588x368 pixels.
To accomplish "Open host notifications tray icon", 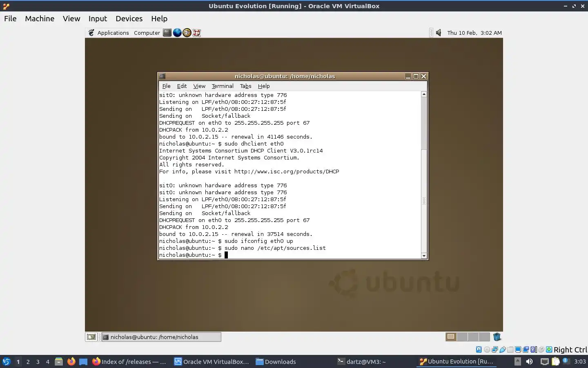I will coord(566,361).
